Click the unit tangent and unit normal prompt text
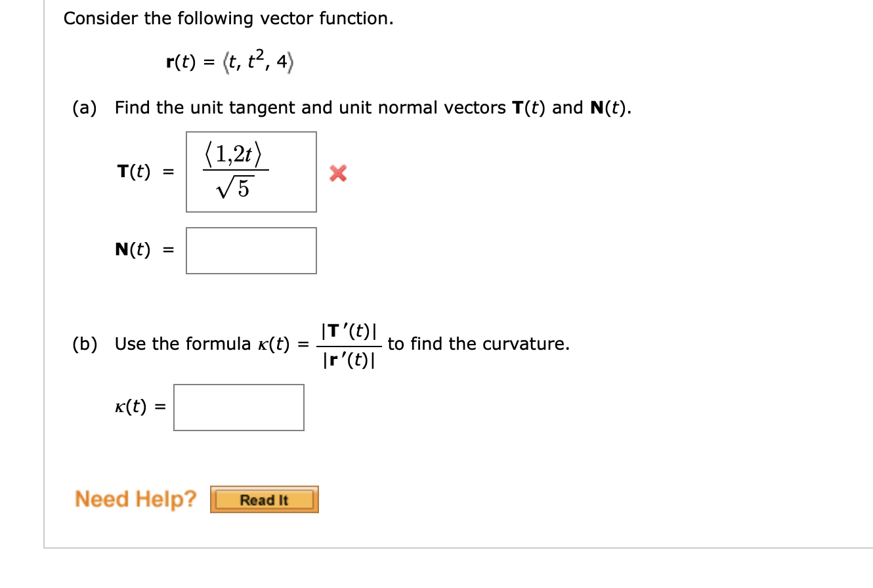873x588 pixels. pyautogui.click(x=374, y=107)
